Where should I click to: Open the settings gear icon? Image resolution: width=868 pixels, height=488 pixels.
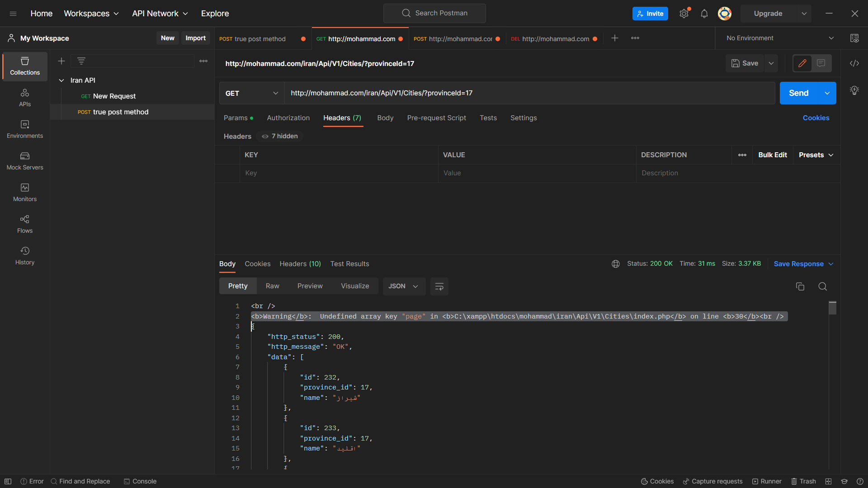click(x=684, y=14)
